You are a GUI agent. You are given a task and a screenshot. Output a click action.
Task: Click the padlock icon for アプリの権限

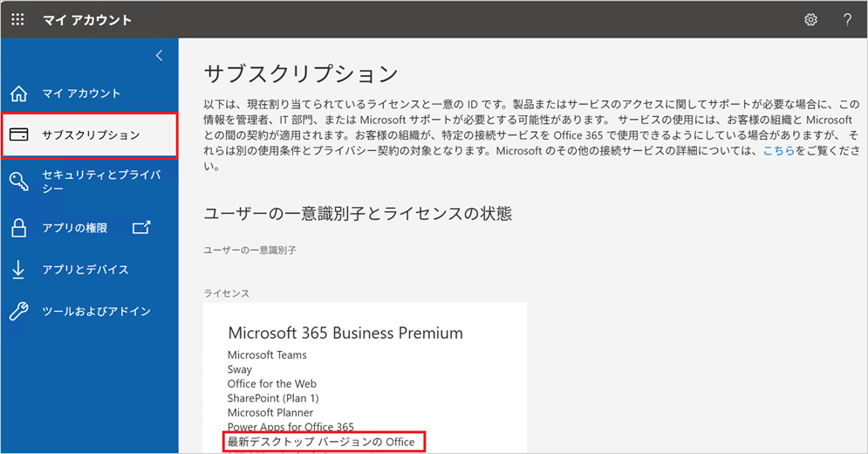click(x=18, y=229)
